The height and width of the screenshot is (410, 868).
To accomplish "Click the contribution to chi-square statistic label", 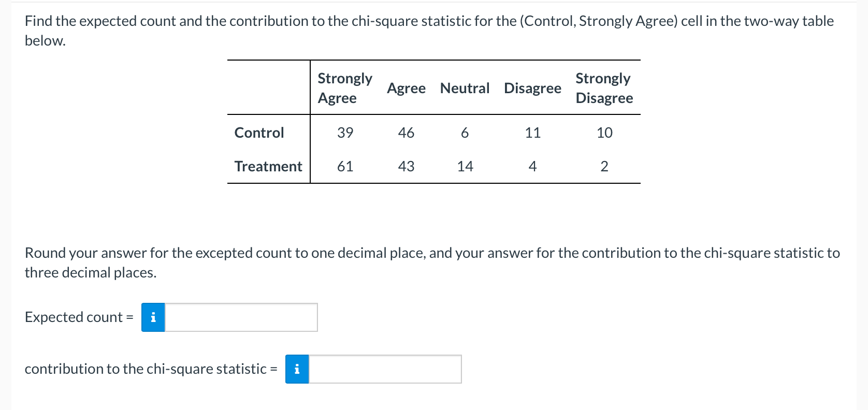I will click(x=150, y=369).
